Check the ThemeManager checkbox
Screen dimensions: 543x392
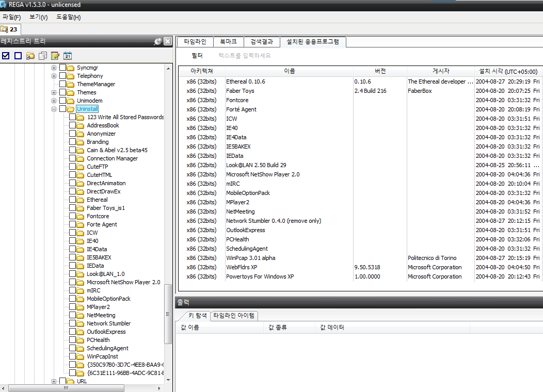coord(62,84)
